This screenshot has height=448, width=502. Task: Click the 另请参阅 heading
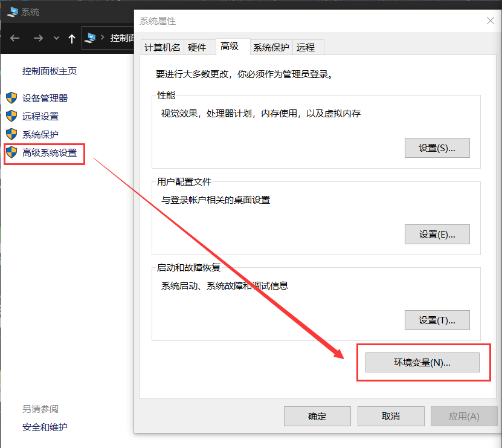[x=40, y=409]
